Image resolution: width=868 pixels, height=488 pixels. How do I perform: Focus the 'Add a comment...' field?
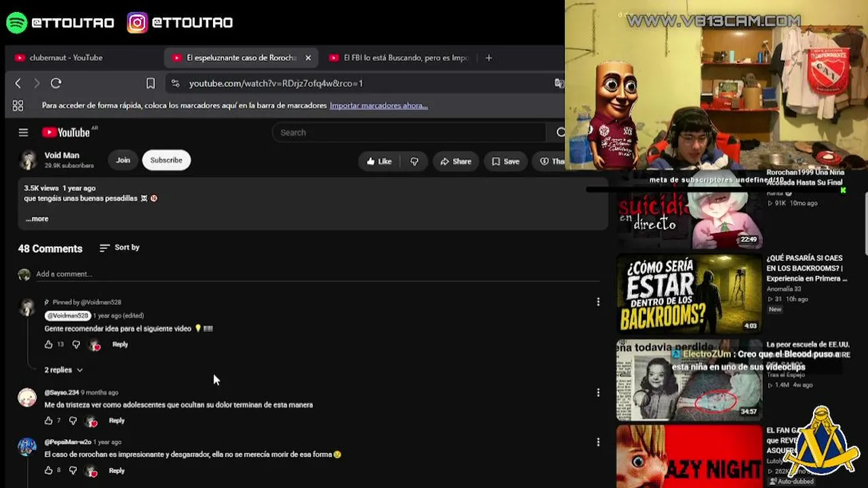(x=317, y=274)
